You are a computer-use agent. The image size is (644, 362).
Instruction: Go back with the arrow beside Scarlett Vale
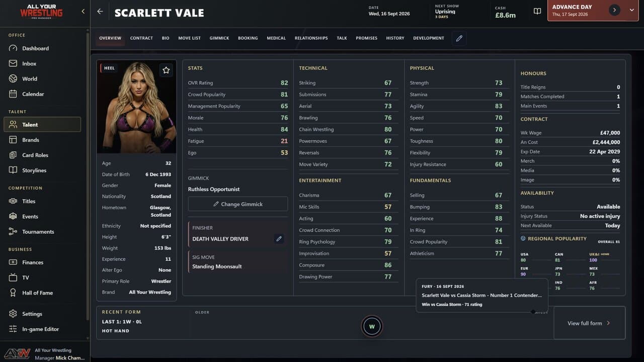[100, 12]
